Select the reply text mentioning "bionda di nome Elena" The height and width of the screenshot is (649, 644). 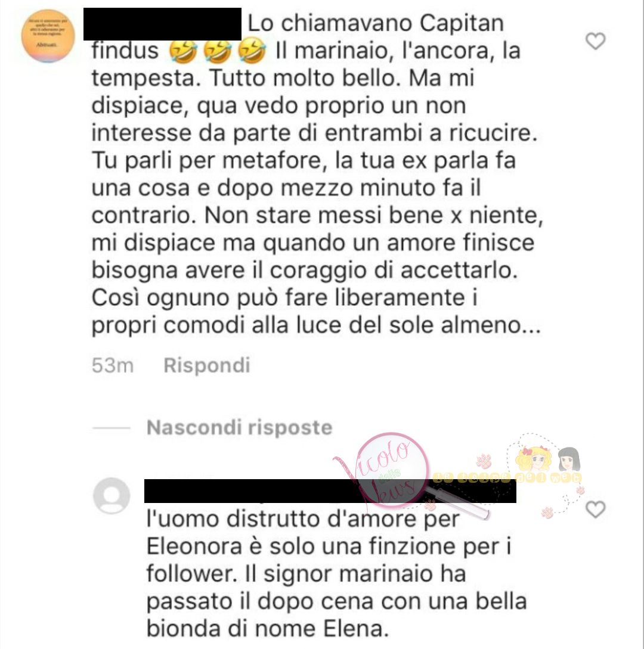click(x=336, y=574)
